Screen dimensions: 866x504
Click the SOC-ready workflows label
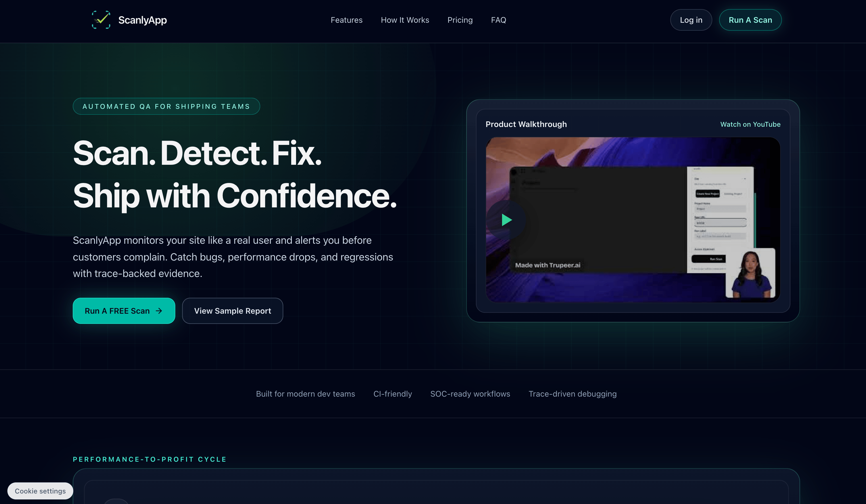tap(470, 394)
